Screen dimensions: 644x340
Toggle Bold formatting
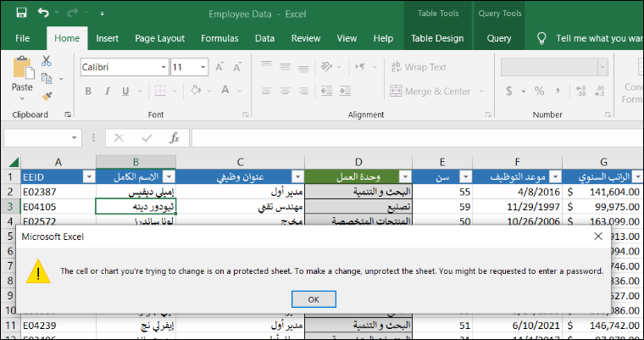(88, 92)
